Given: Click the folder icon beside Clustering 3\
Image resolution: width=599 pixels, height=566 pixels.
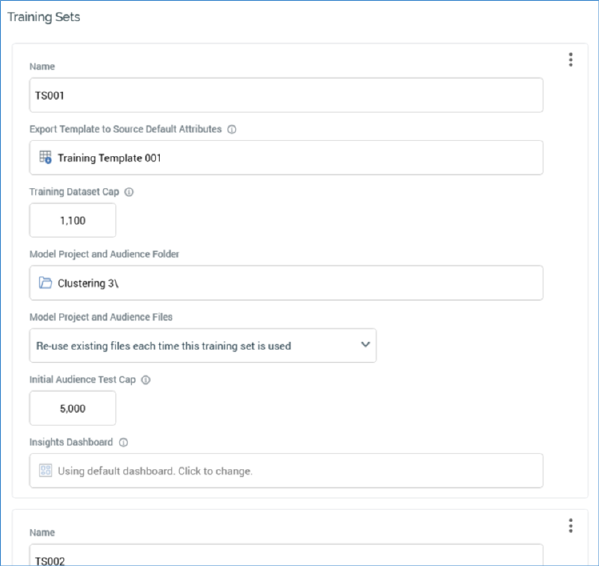Looking at the screenshot, I should 45,283.
